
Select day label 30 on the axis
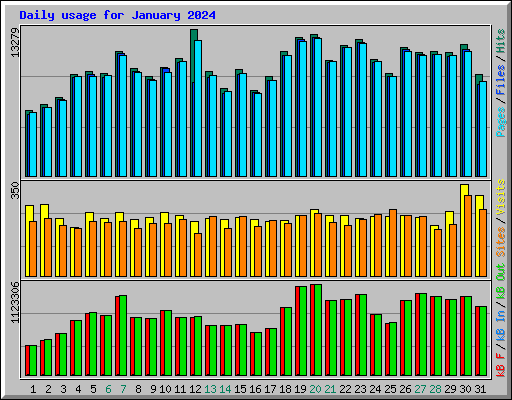(x=465, y=389)
